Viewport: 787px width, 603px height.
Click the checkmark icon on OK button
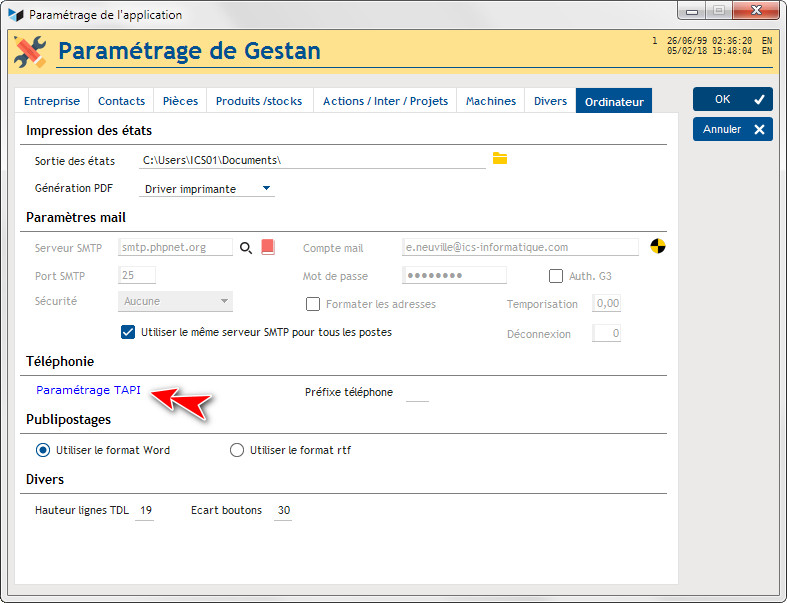click(x=759, y=99)
